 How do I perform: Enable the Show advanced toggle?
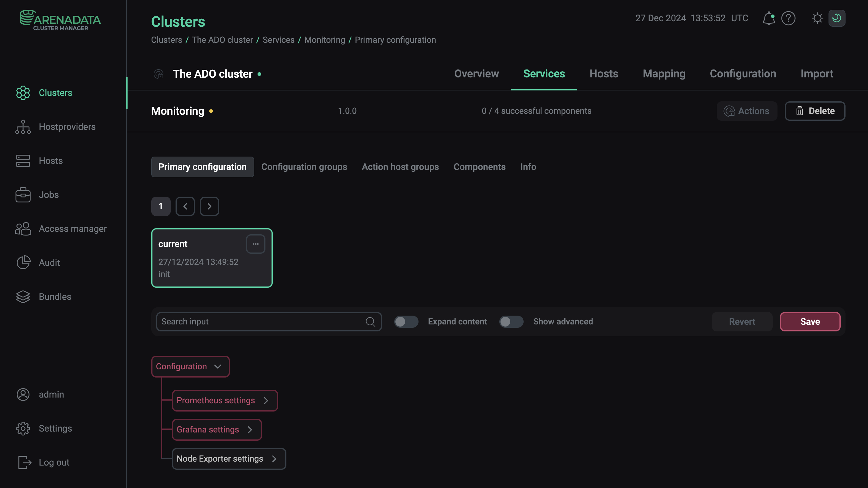(511, 322)
